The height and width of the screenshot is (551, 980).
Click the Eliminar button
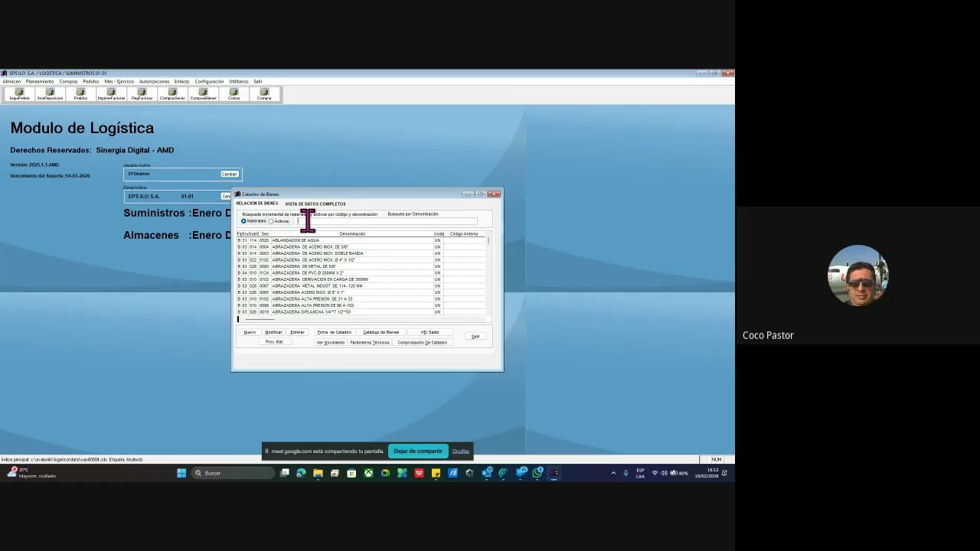pyautogui.click(x=297, y=332)
